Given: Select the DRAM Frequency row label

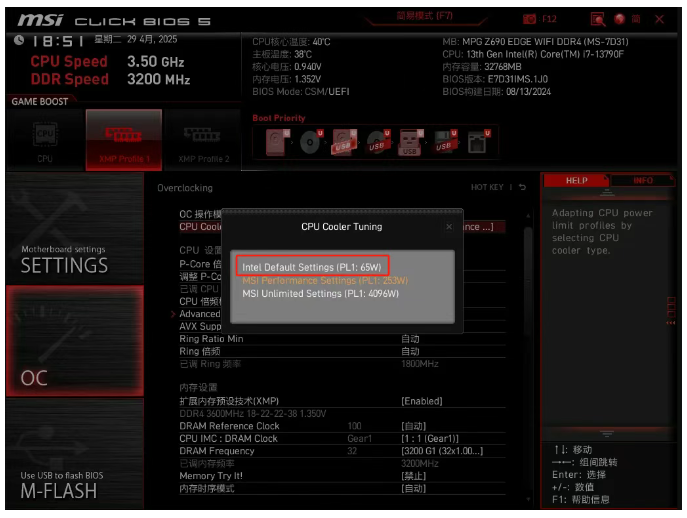Looking at the screenshot, I should click(216, 451).
